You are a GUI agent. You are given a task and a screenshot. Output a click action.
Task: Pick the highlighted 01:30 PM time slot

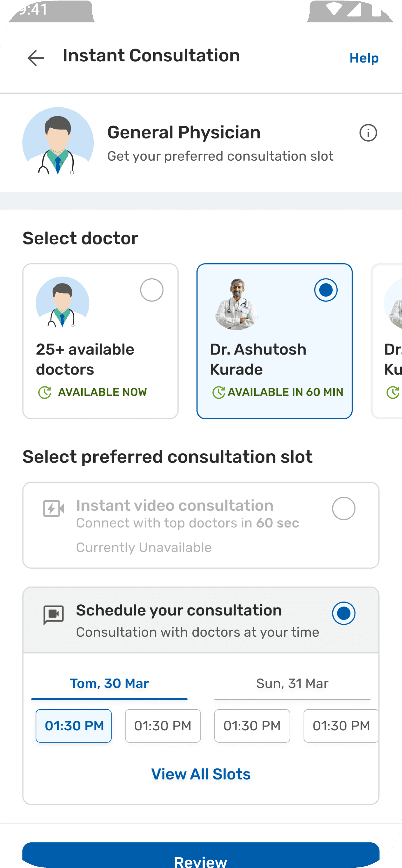tap(74, 726)
